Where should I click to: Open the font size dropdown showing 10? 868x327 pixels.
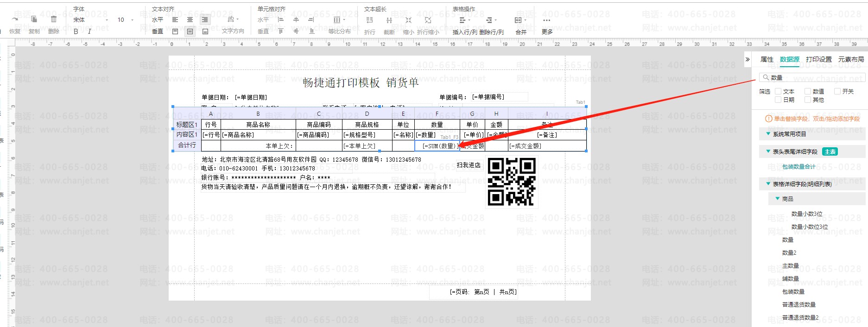pos(125,20)
